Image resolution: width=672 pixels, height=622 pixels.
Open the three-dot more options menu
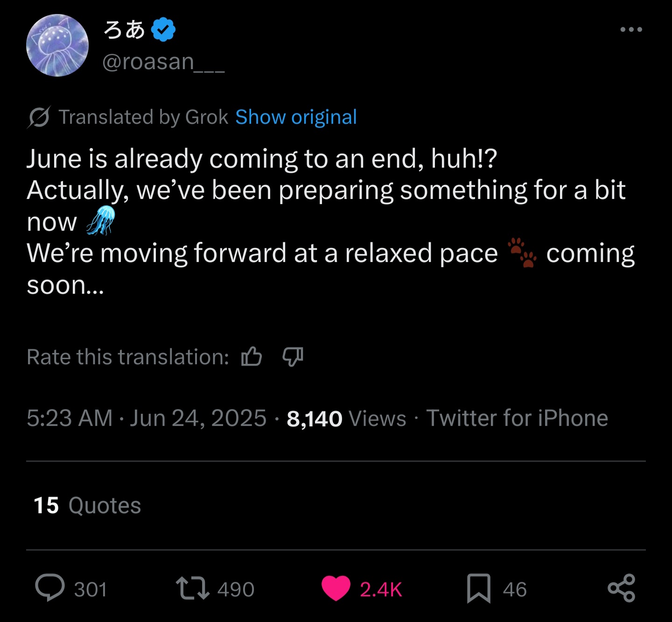(631, 29)
